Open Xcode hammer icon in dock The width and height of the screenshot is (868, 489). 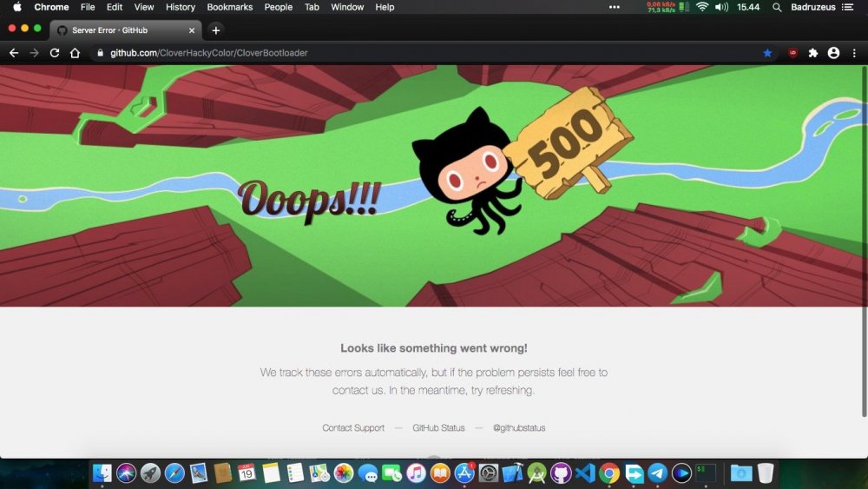click(513, 473)
